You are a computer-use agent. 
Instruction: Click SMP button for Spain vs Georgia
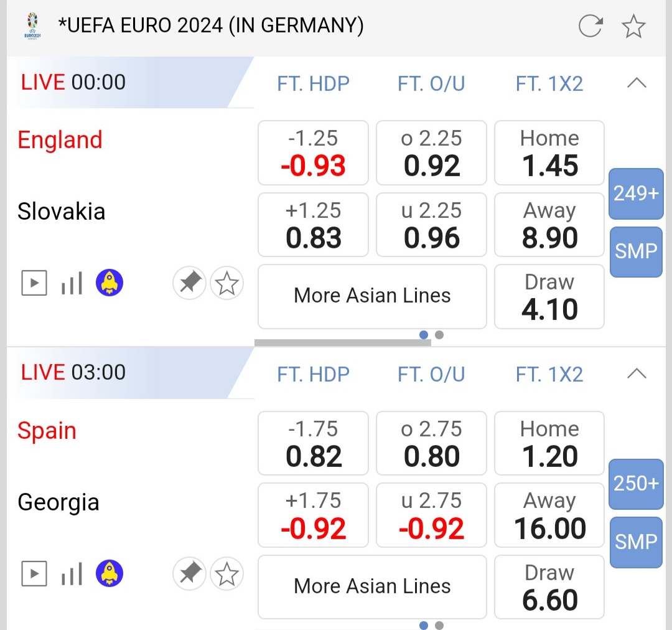pyautogui.click(x=635, y=542)
